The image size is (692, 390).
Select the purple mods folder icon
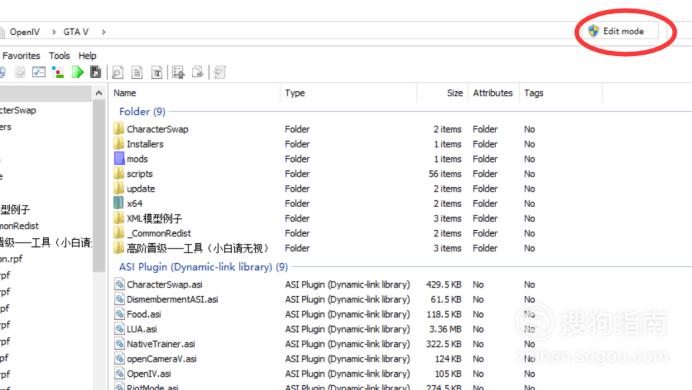(119, 158)
